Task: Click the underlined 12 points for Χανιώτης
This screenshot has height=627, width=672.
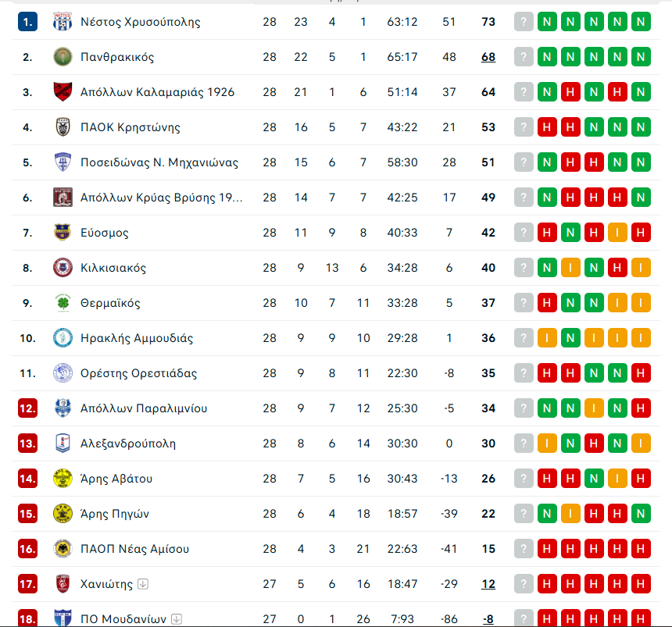Action: pos(488,584)
